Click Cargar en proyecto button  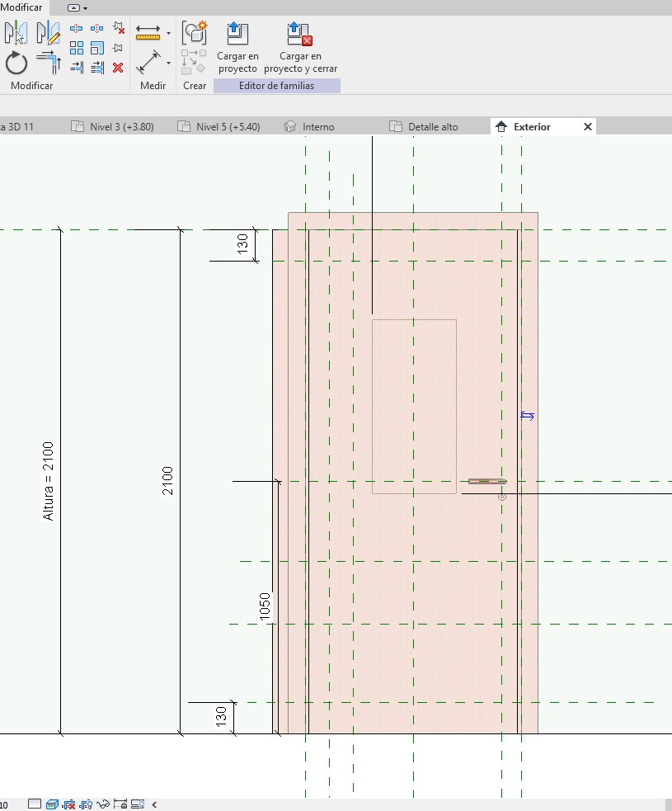point(237,48)
